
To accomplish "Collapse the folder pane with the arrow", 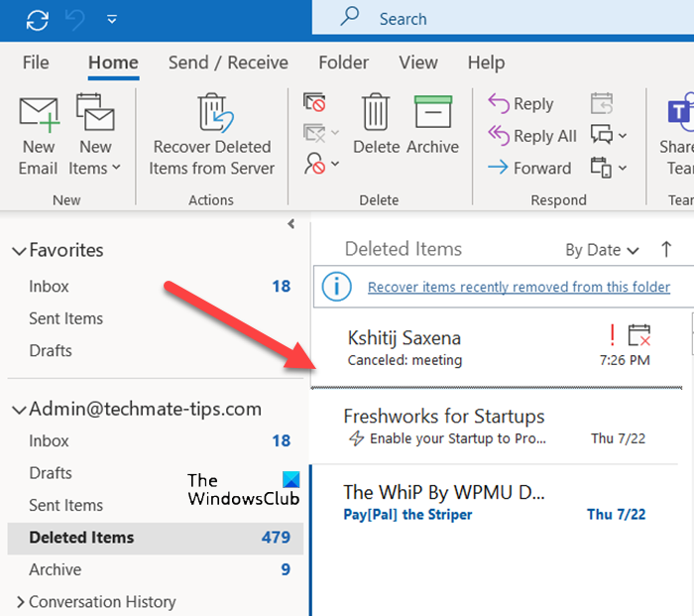I will [x=290, y=224].
